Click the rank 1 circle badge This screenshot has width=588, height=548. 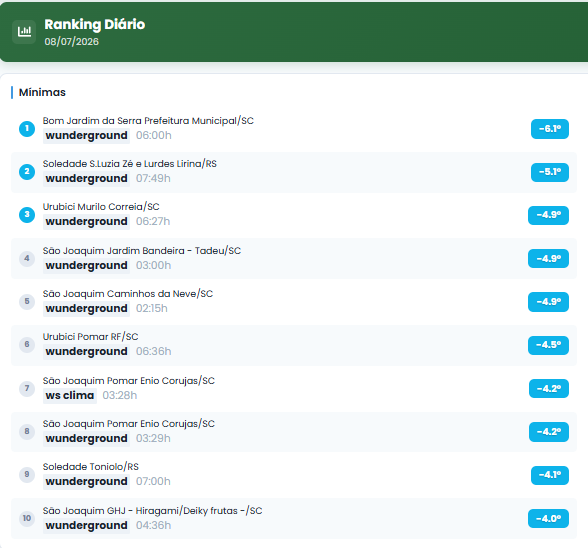click(27, 129)
